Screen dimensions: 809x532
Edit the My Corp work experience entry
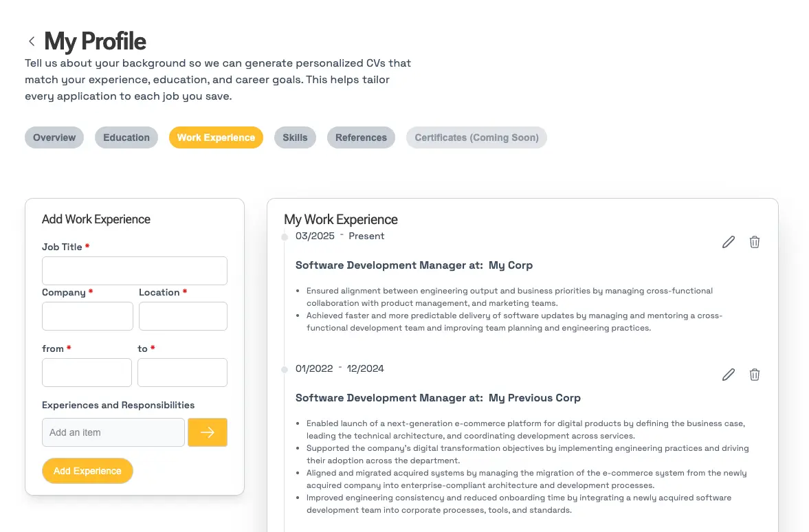click(x=729, y=242)
